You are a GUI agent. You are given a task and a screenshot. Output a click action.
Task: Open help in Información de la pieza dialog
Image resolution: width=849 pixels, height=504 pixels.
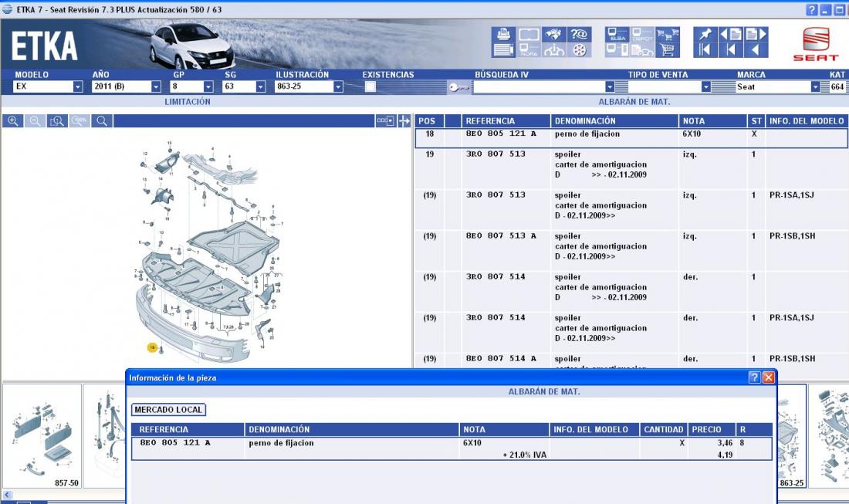click(754, 377)
